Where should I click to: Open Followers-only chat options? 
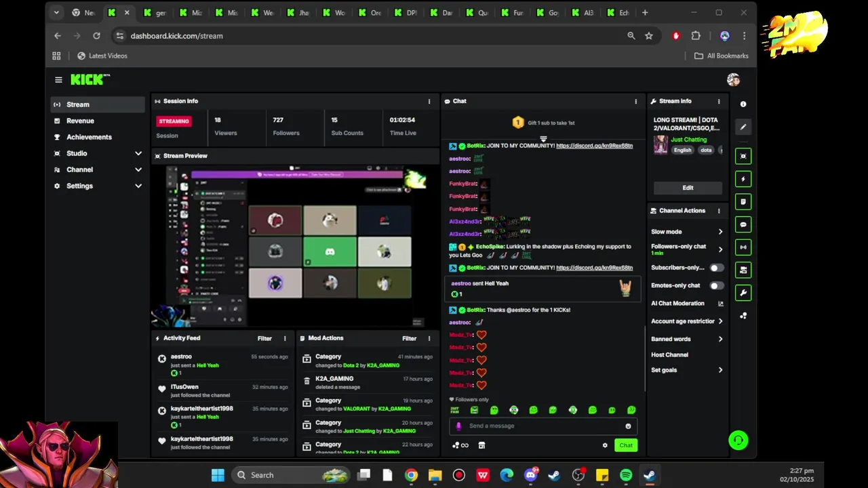pyautogui.click(x=686, y=249)
